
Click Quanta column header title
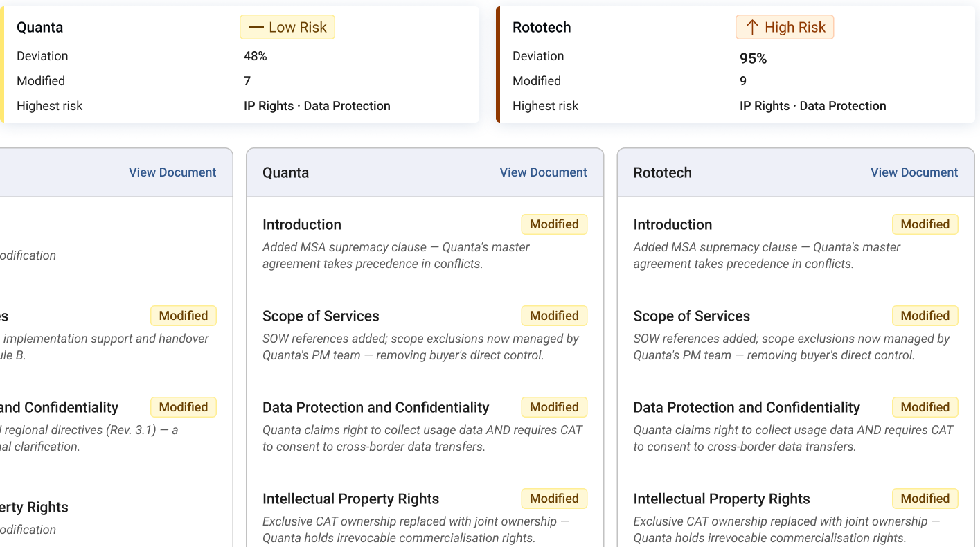click(x=285, y=172)
